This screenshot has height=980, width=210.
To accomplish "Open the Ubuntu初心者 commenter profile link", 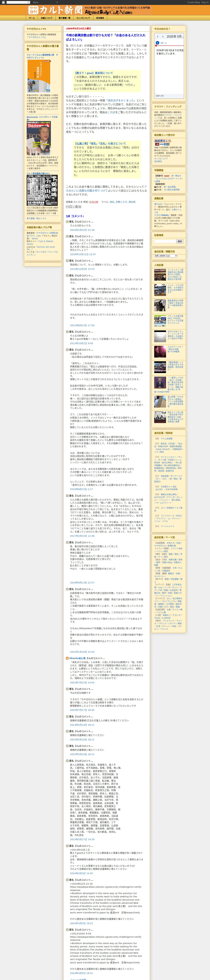I will pyautogui.click(x=77, y=658).
